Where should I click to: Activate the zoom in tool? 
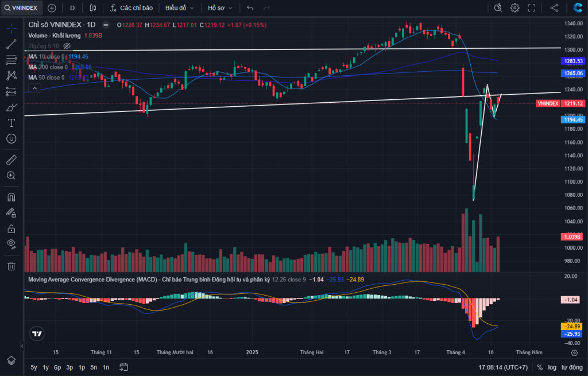tap(11, 176)
